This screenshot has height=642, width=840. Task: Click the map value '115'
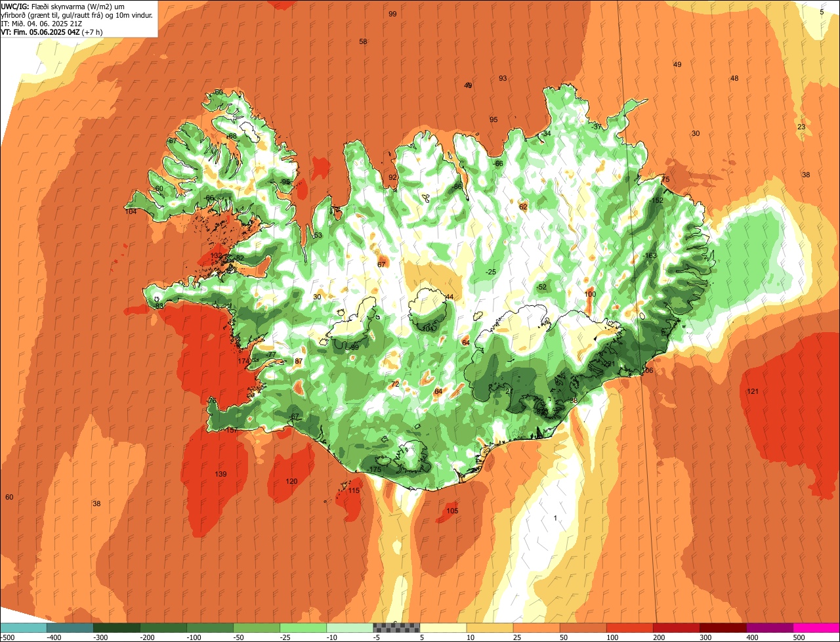coord(354,490)
